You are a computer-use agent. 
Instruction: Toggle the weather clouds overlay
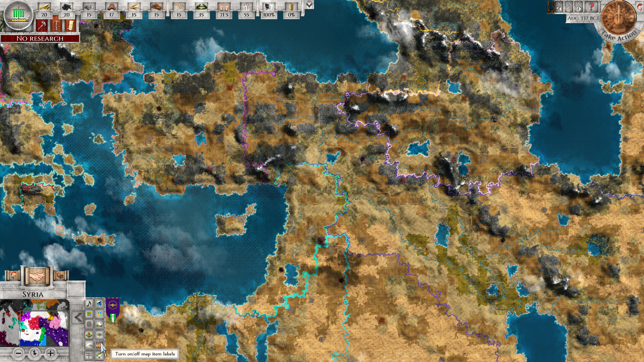point(89,345)
